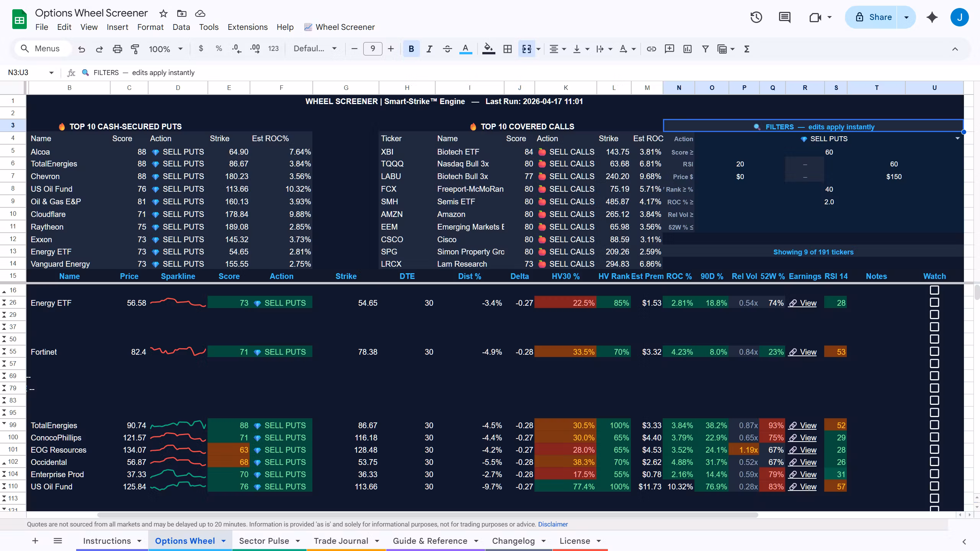Click the Redo icon

pos(99,49)
